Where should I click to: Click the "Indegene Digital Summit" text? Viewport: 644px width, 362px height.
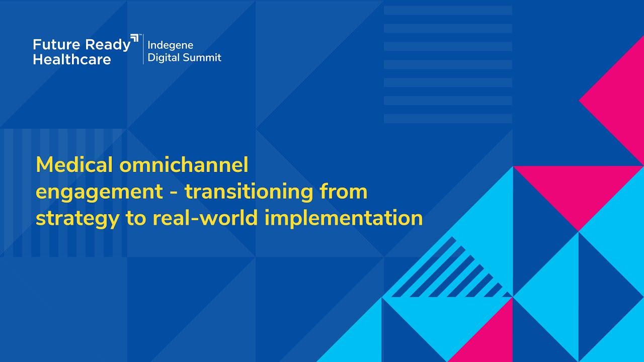184,52
